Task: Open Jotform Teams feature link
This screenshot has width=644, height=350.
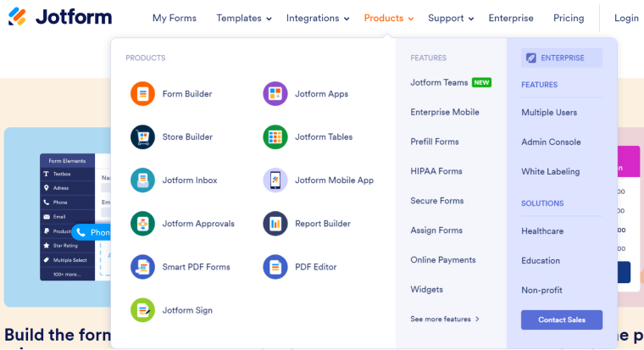Action: pyautogui.click(x=439, y=82)
